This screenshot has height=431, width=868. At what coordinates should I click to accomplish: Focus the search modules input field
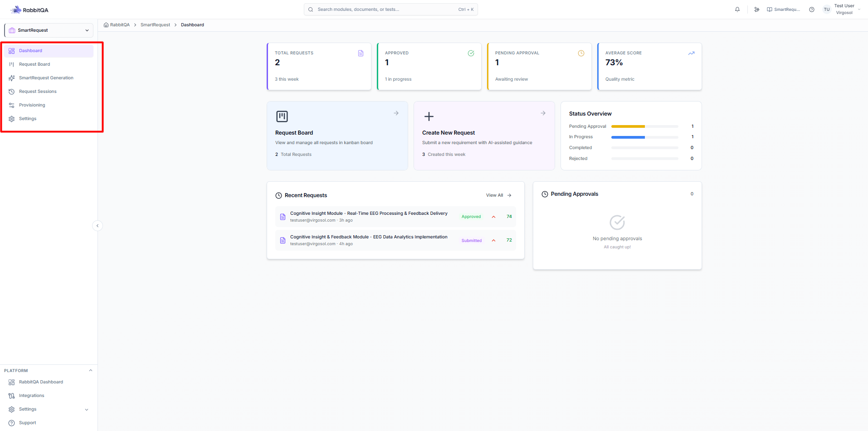click(x=391, y=10)
